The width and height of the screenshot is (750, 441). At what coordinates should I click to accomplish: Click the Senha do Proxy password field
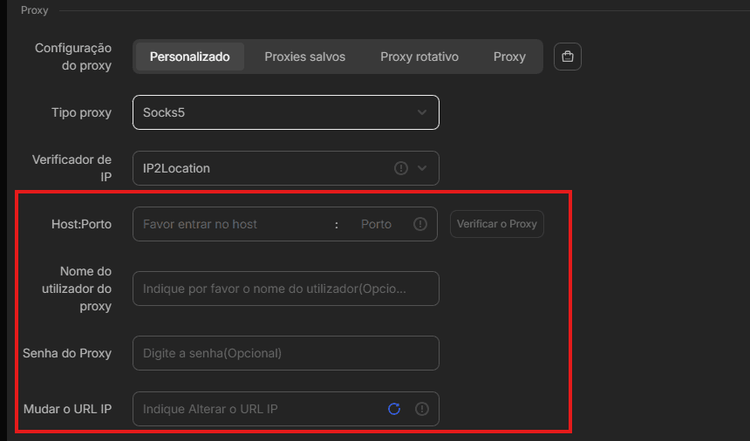pyautogui.click(x=286, y=353)
